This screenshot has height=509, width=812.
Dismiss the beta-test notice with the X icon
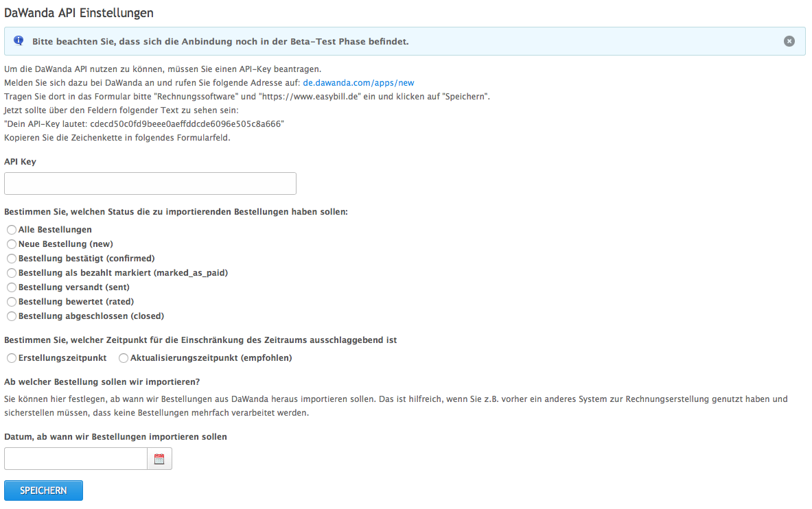pos(789,41)
